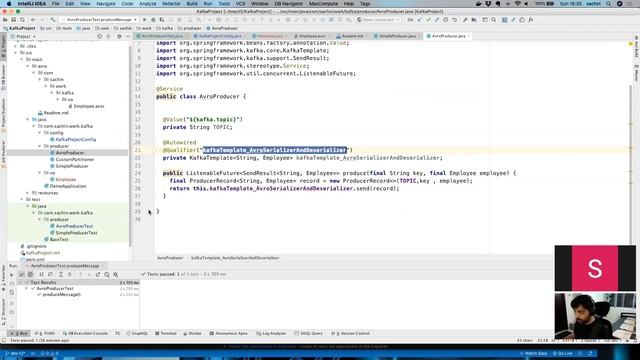This screenshot has width=640, height=360.
Task: Open the TODO tool window
Action: point(46,333)
